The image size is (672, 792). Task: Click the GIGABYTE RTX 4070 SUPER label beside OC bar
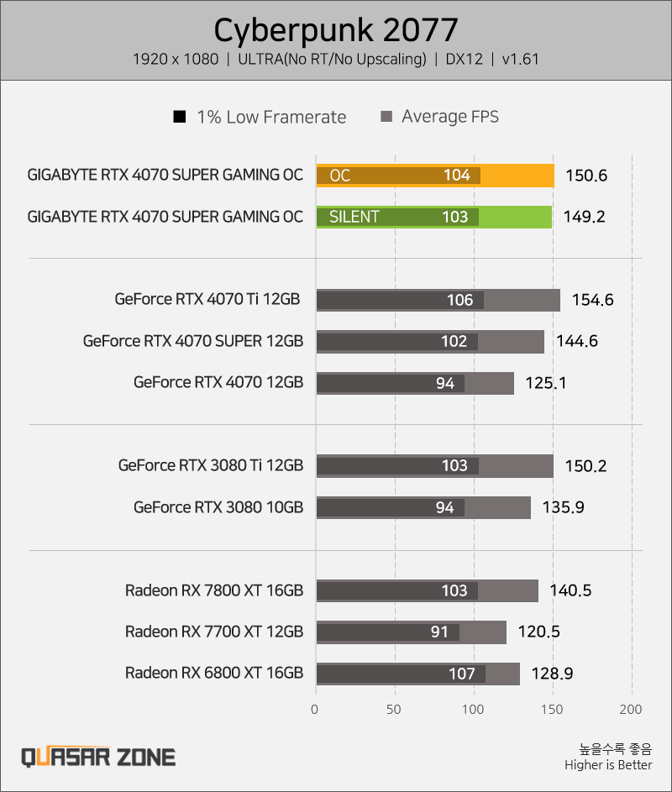[165, 175]
